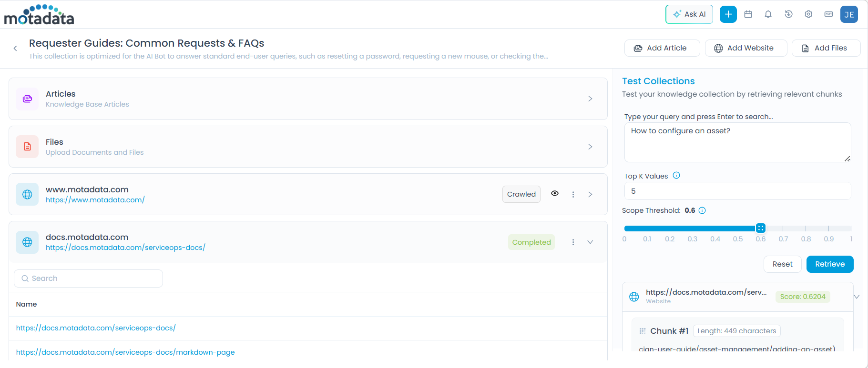Open three-dot menu for docs.motadata.com
Screen dimensions: 868x368
573,242
